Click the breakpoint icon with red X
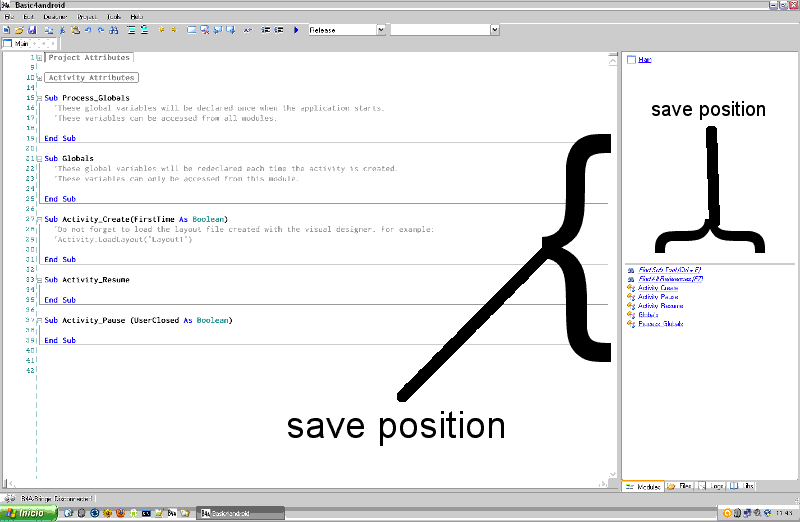Viewport: 800px width, 522px height. point(205,30)
